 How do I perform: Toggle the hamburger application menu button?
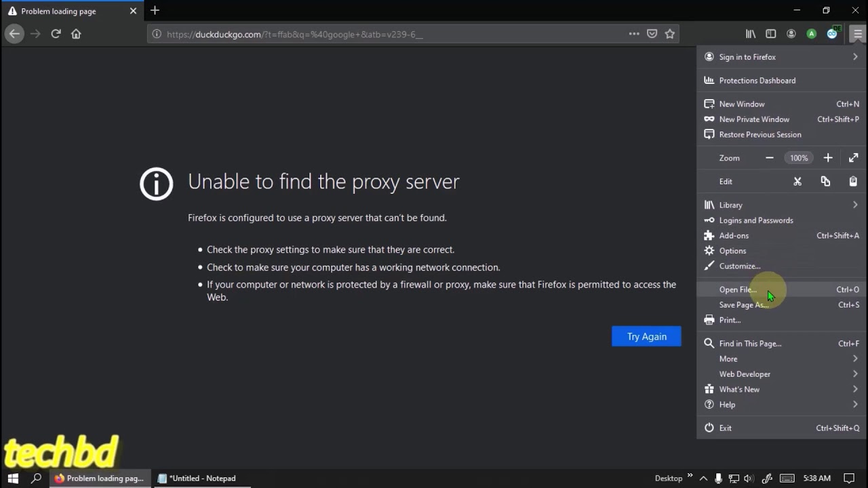[x=858, y=34]
